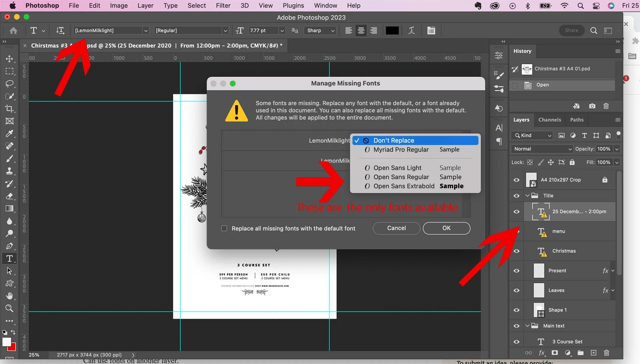Create warped text
Image resolution: width=640 pixels, height=364 pixels.
pos(411,31)
